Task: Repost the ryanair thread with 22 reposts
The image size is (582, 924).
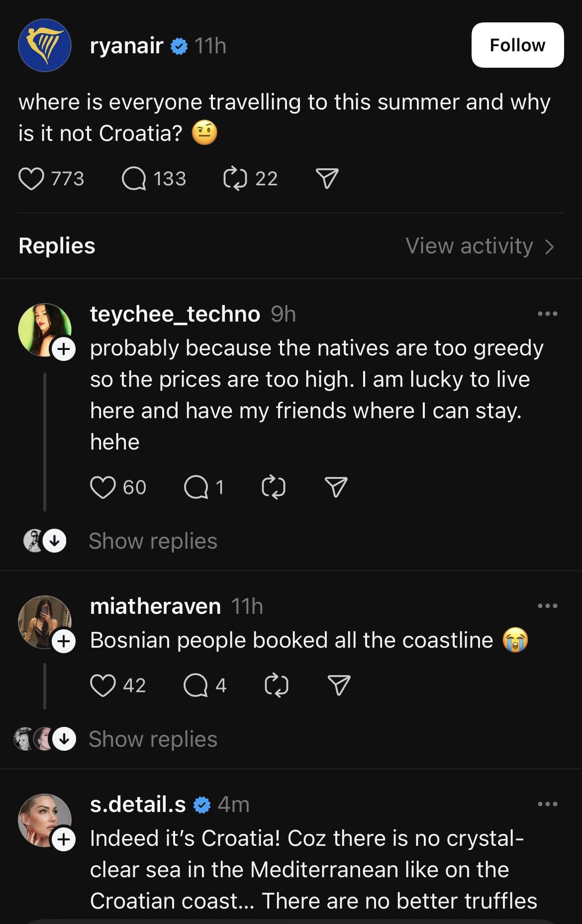Action: tap(235, 179)
